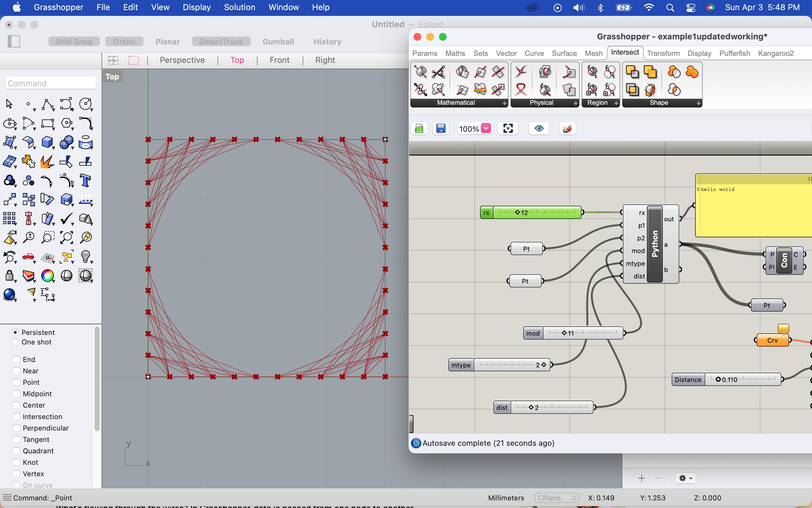812x508 pixels.
Task: Open the Solution menu
Action: [239, 7]
